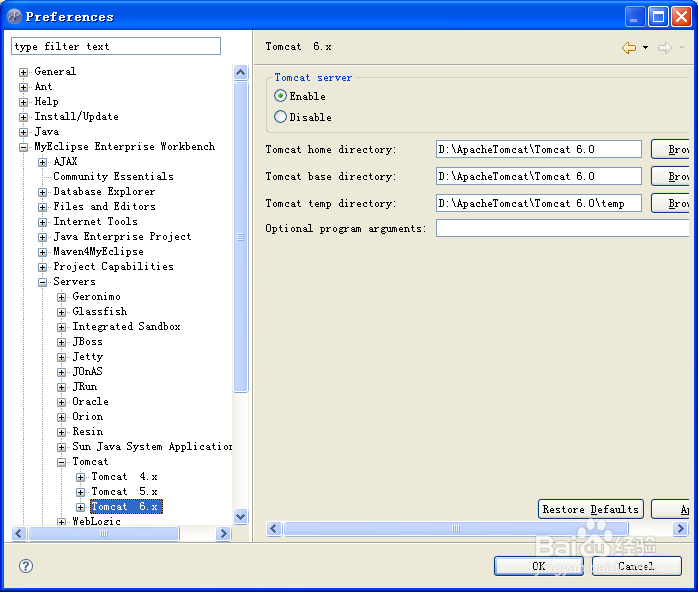Expand the JBoss server node
This screenshot has width=698, height=592.
point(61,342)
